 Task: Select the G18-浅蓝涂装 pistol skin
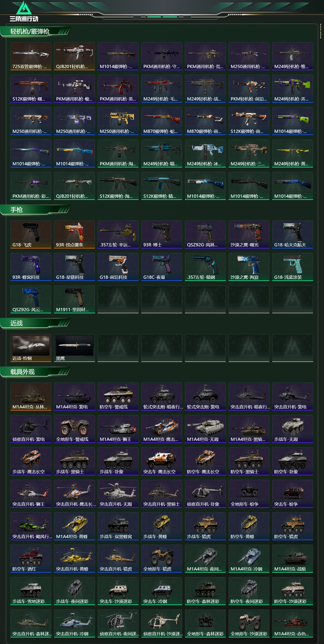tap(292, 267)
